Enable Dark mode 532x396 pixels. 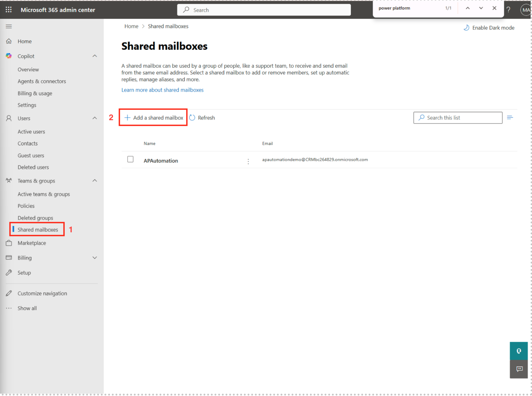click(489, 28)
